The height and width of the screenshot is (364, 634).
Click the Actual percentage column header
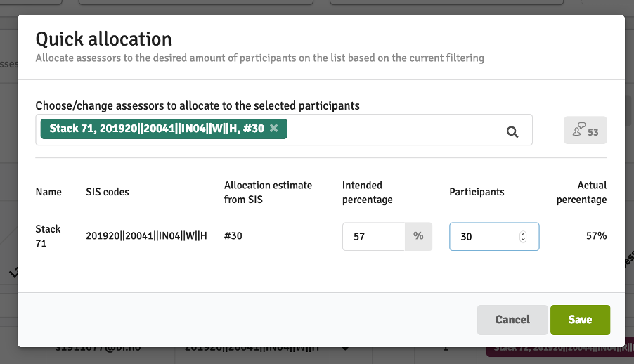coord(581,192)
